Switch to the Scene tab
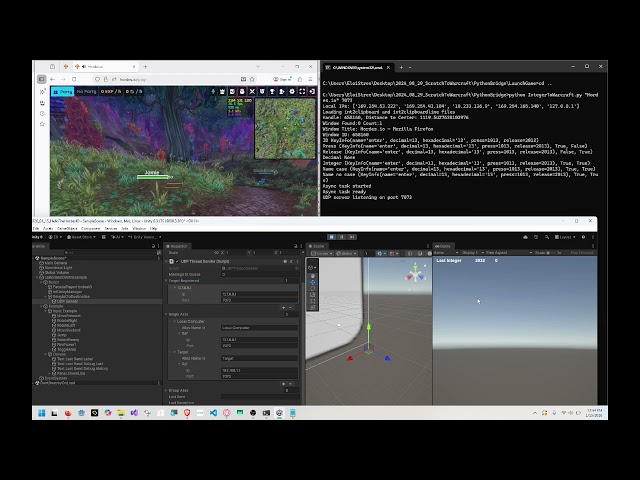The height and width of the screenshot is (480, 640). (317, 246)
